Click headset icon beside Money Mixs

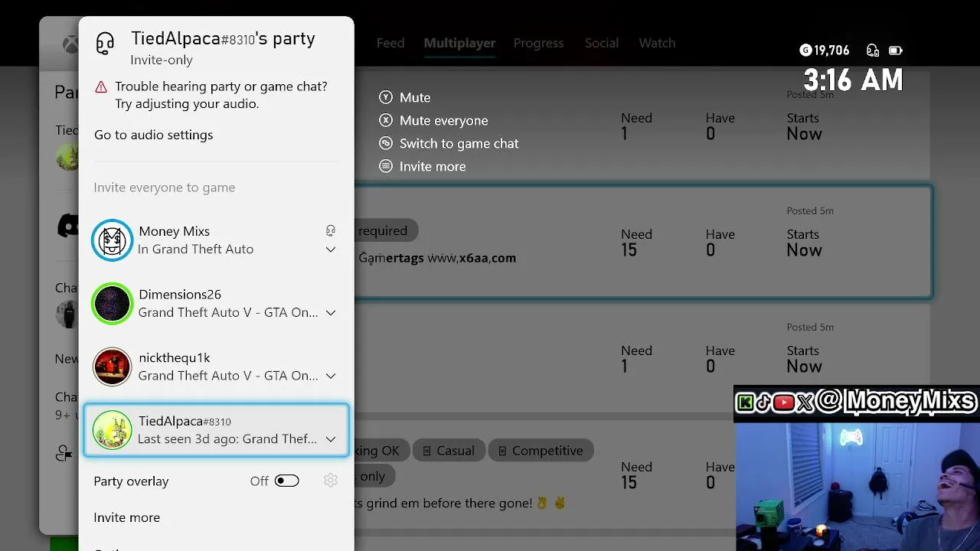click(331, 230)
